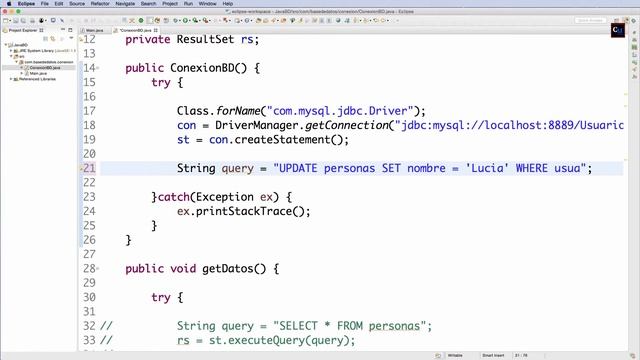Click into the Quick Access search field
The image size is (640, 360).
click(590, 20)
